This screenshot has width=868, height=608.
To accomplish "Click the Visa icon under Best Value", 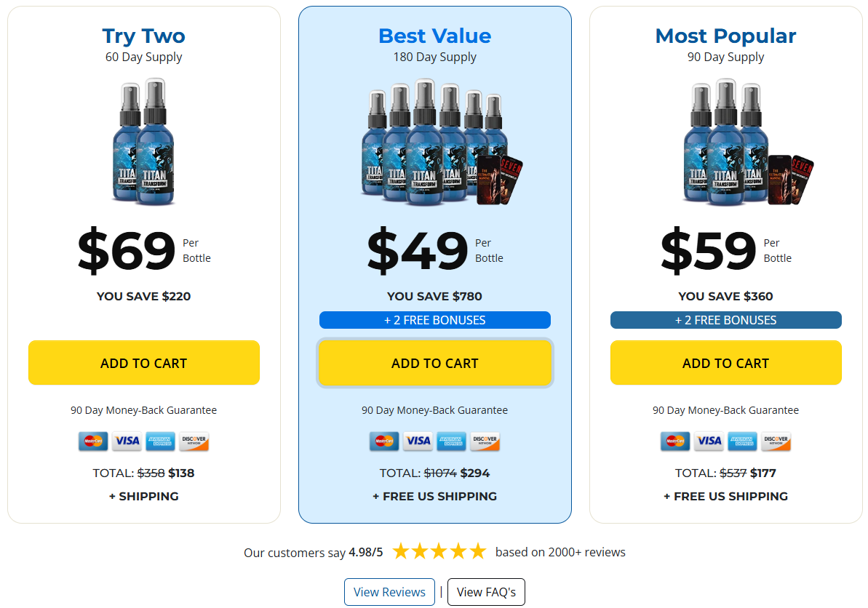I will pos(418,441).
